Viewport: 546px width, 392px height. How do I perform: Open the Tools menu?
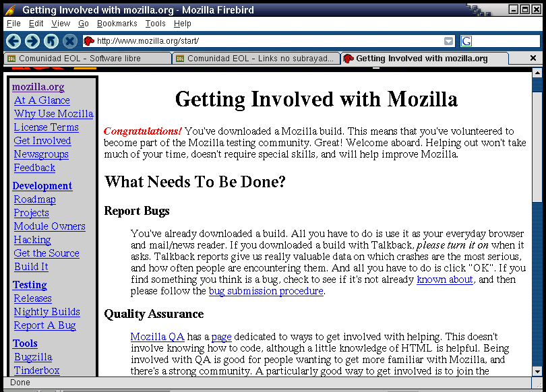155,24
